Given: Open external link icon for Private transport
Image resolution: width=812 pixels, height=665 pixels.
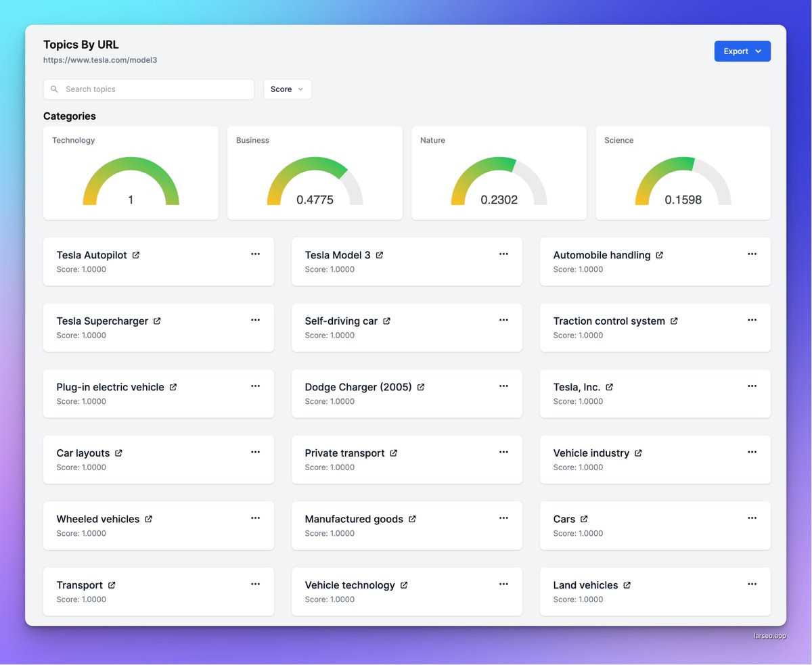Looking at the screenshot, I should tap(394, 453).
